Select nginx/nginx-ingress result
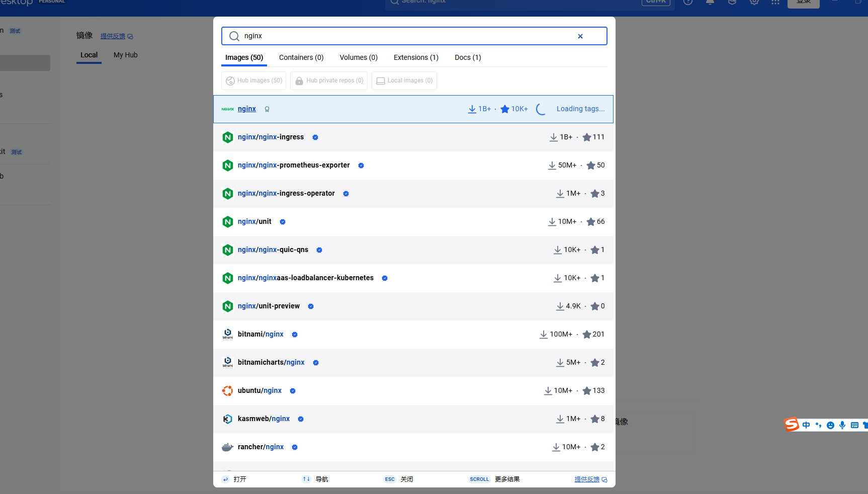This screenshot has height=494, width=868. pyautogui.click(x=413, y=137)
